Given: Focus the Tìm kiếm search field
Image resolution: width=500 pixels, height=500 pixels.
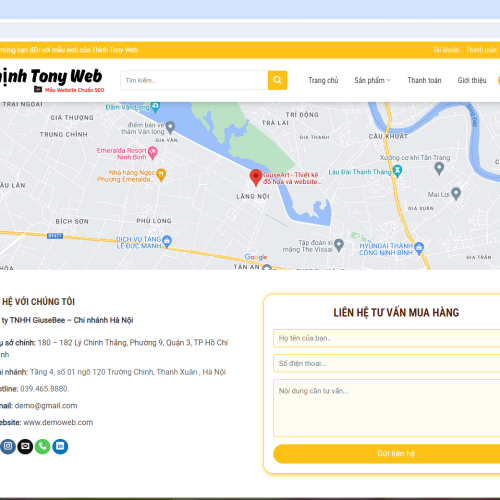Looking at the screenshot, I should (x=194, y=80).
